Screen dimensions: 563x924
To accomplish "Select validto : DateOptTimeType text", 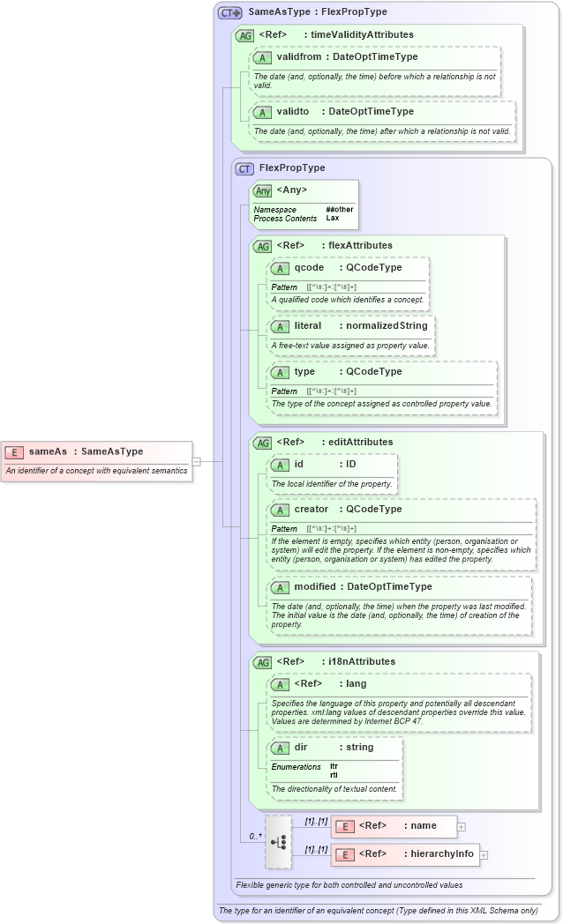I will [x=345, y=111].
